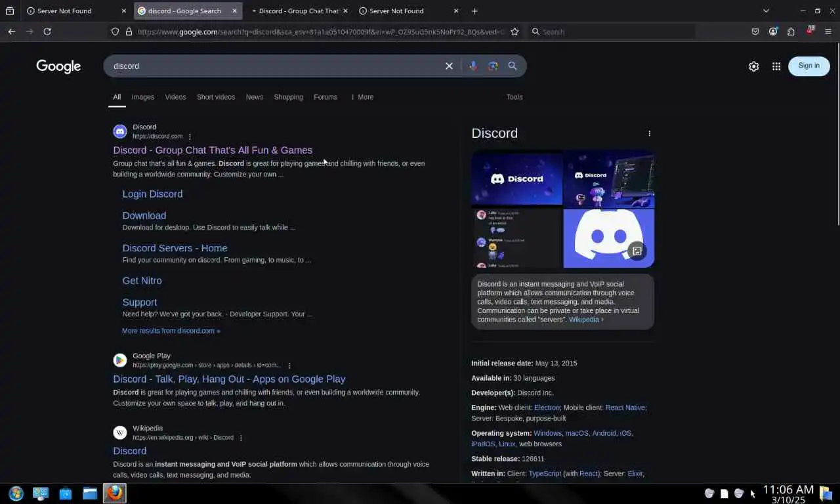The image size is (840, 504).
Task: Open the Discord banner image thumbnail
Action: [x=516, y=179]
